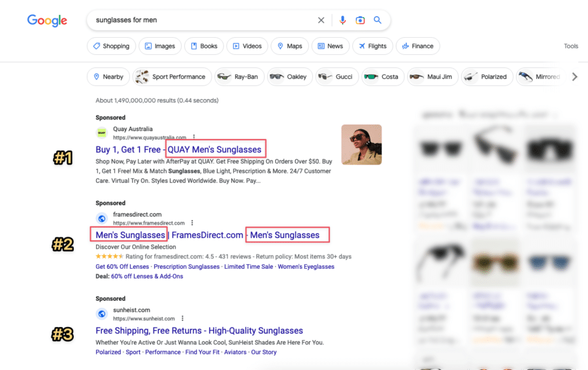Click the 'About 1,490,000,000 results' text

(x=157, y=100)
